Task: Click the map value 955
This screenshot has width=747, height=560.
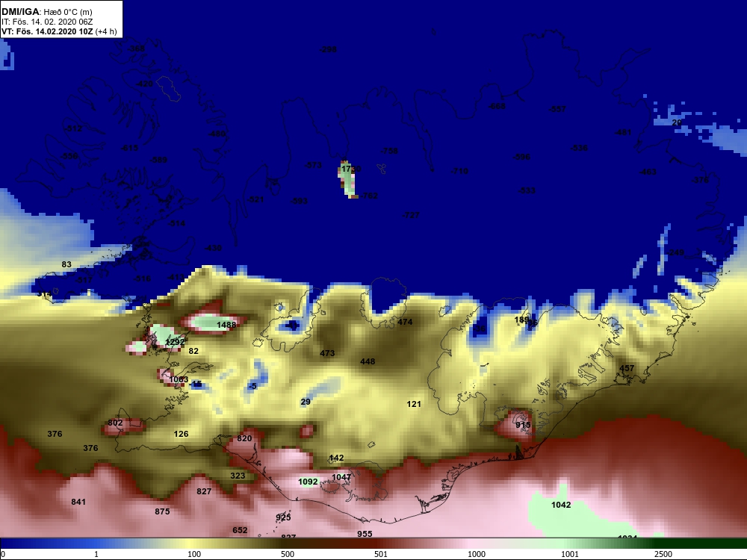Action: 365,534
